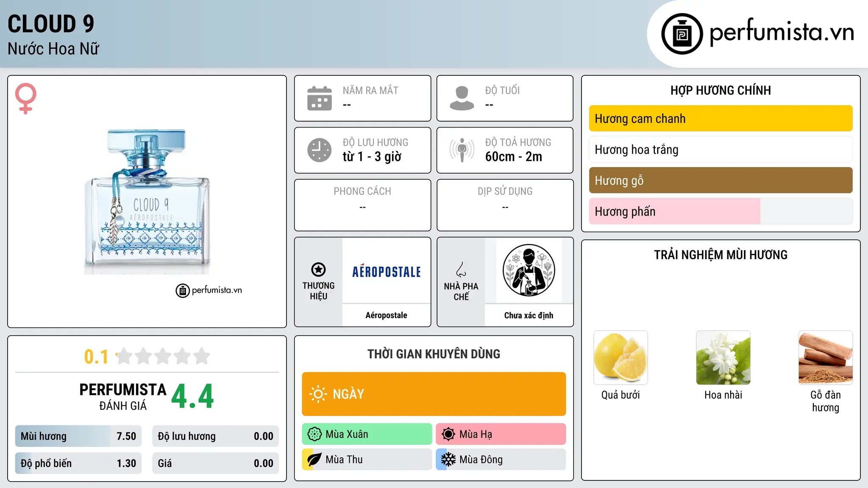
Task: Click the calendar icon for Năm ra mắt
Action: (x=320, y=98)
